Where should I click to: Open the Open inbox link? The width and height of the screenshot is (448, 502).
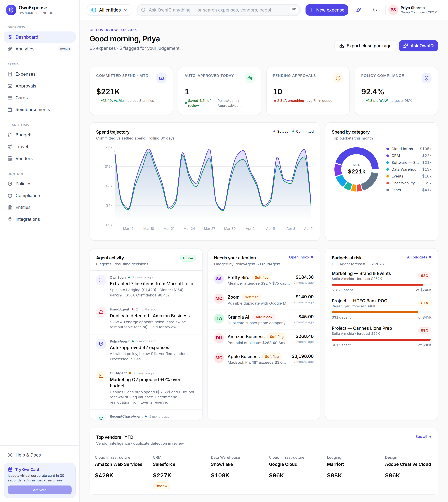point(301,257)
